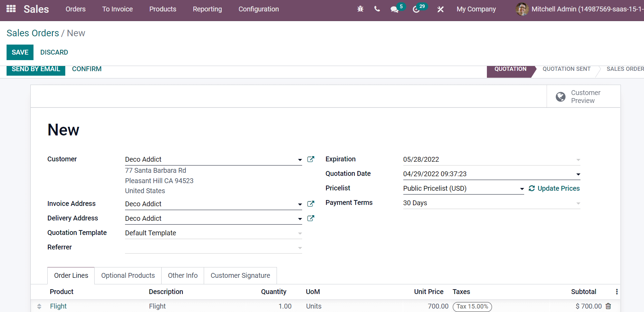Viewport: 644px width, 312px height.
Task: Select the SALES ORDER status stage
Action: click(x=625, y=69)
